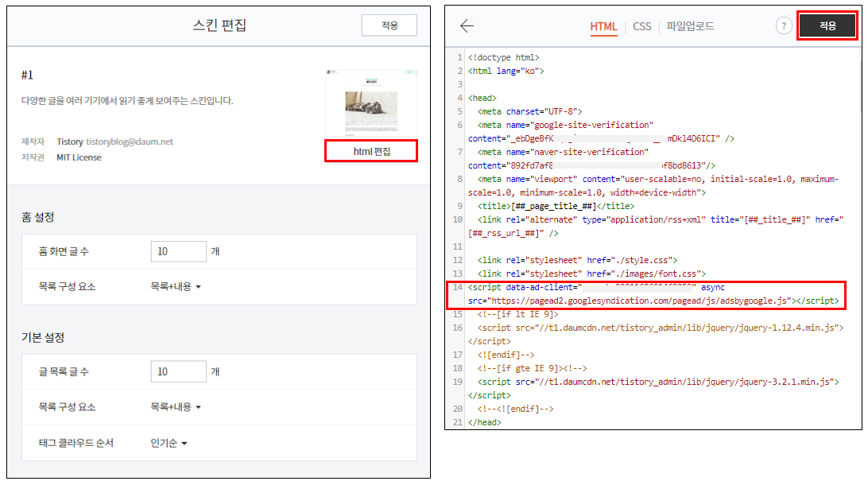868x485 pixels.
Task: Open the help question mark icon
Action: 783,26
